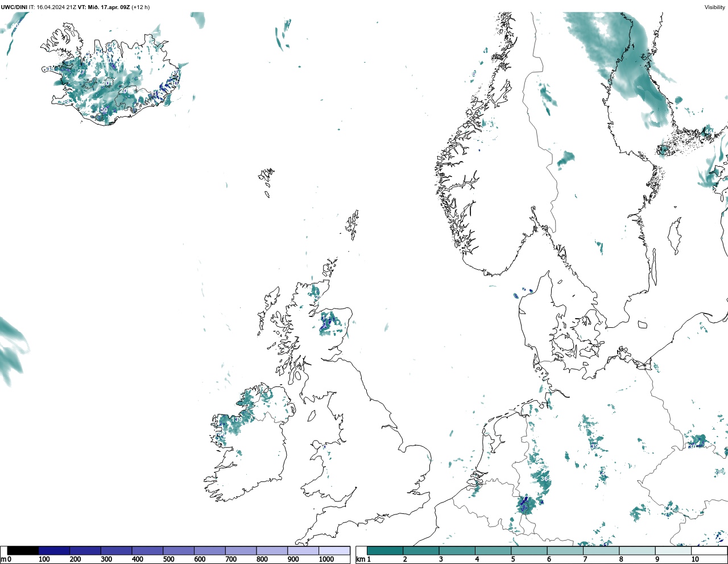Select the 800–900 m pale purple swatch

(x=272, y=551)
